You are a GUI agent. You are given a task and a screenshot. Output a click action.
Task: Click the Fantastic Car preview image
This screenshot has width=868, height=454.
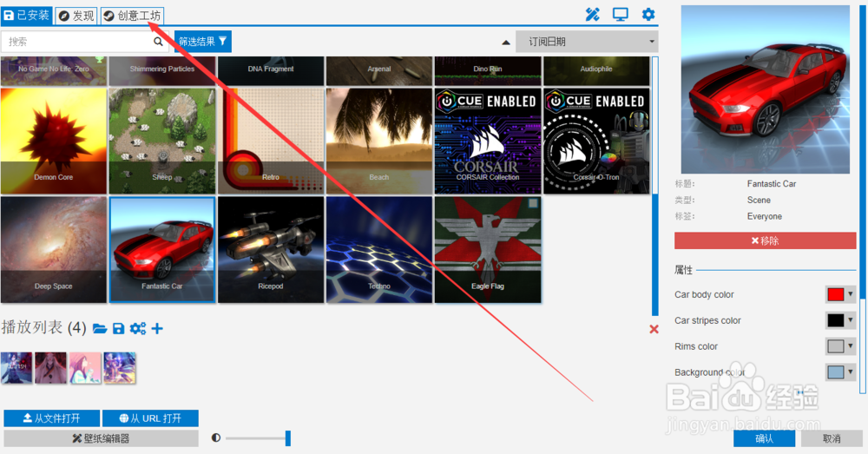click(765, 89)
